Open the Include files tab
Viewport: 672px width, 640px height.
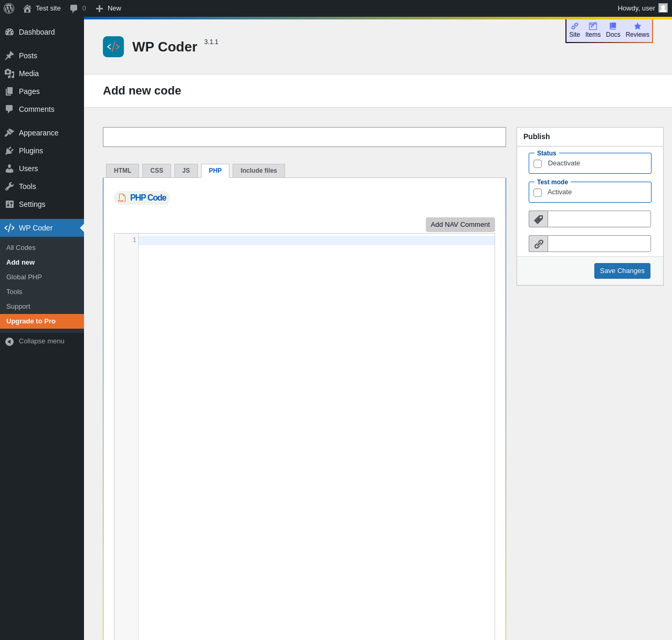(259, 171)
